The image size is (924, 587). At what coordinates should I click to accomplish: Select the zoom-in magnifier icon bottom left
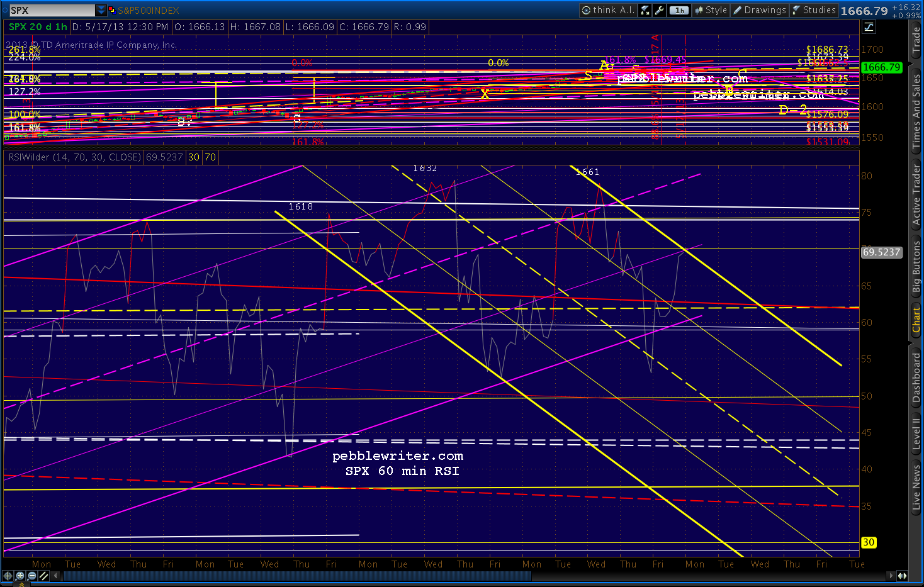pyautogui.click(x=20, y=576)
